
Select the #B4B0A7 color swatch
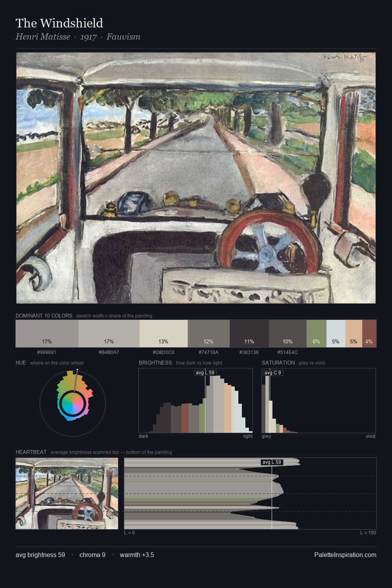coord(109,334)
